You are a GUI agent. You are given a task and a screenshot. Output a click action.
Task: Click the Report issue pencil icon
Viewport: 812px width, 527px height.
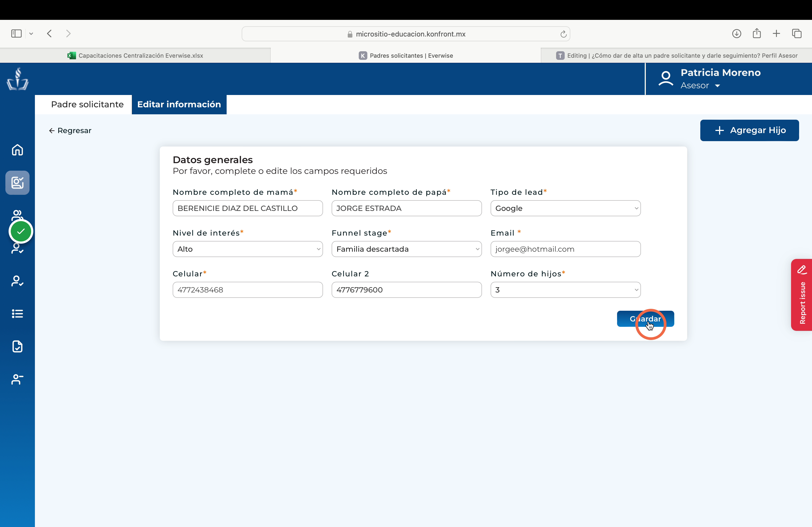point(802,270)
